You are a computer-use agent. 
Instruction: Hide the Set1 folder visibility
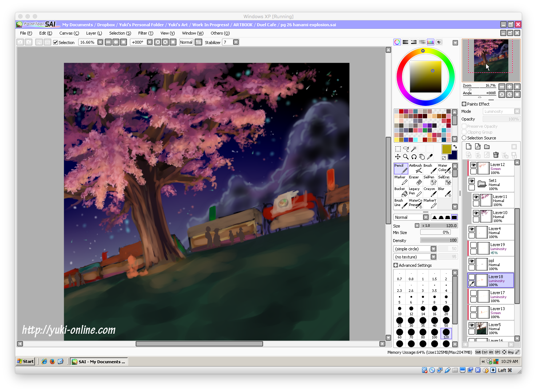tap(472, 181)
